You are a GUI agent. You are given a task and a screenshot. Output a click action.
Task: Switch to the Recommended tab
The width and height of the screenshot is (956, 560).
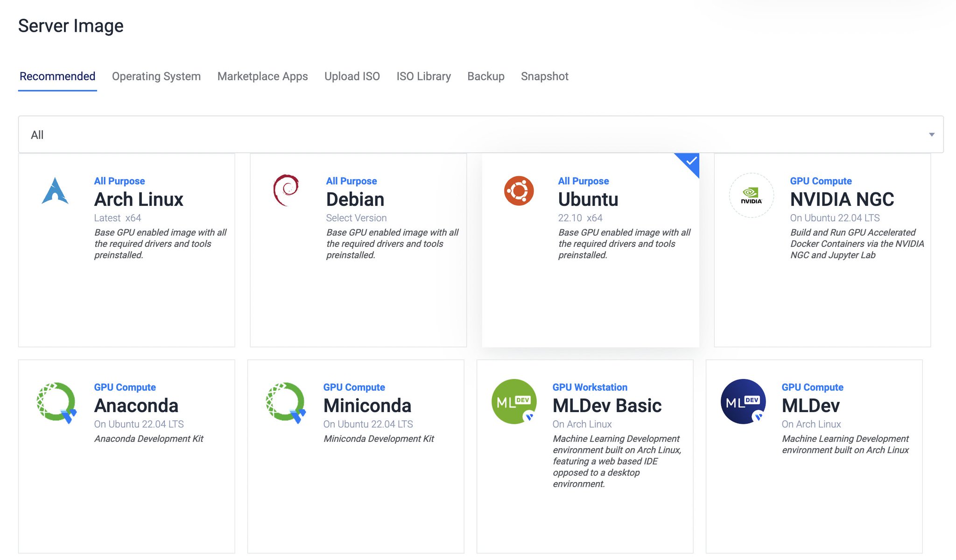click(x=57, y=76)
